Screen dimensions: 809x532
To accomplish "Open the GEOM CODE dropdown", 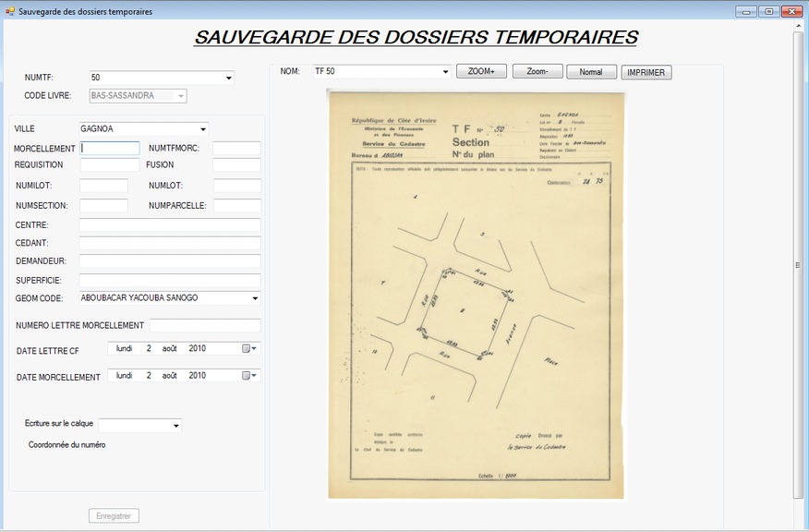I will (255, 298).
